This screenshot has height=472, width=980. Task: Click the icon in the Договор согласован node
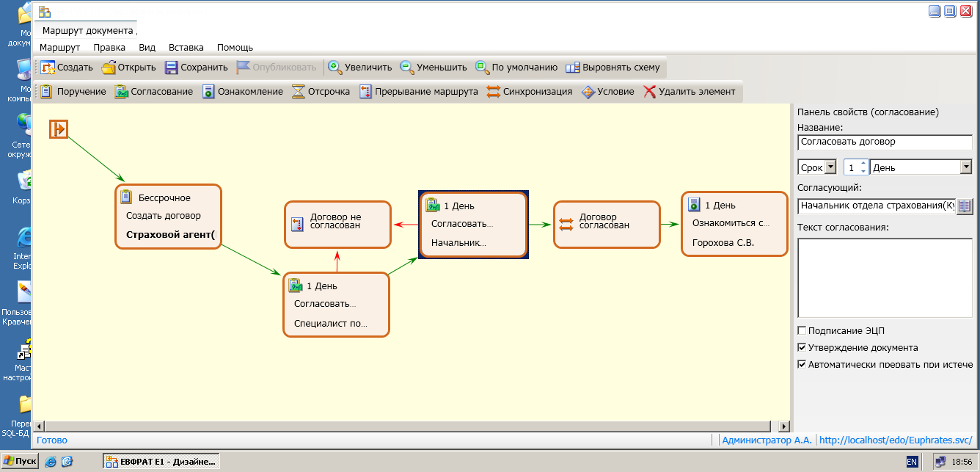(566, 224)
